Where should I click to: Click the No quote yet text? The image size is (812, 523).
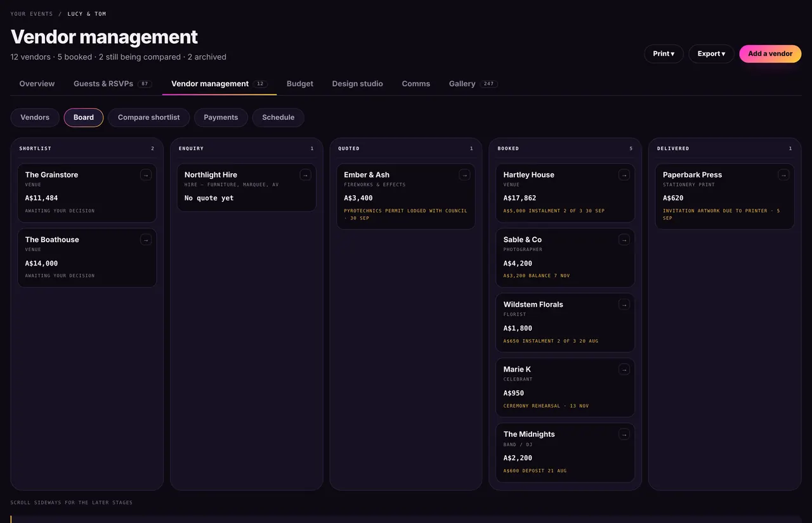(209, 198)
